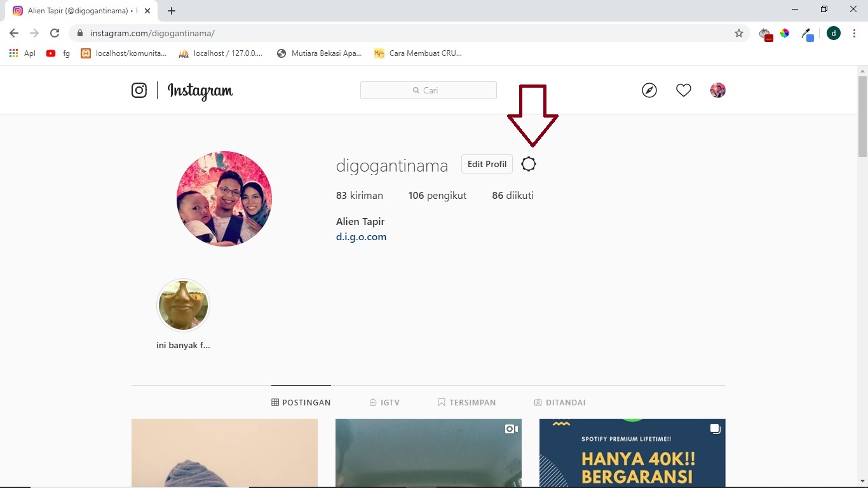Switch to the IGTV tab
Image resolution: width=868 pixels, height=488 pixels.
(x=384, y=402)
